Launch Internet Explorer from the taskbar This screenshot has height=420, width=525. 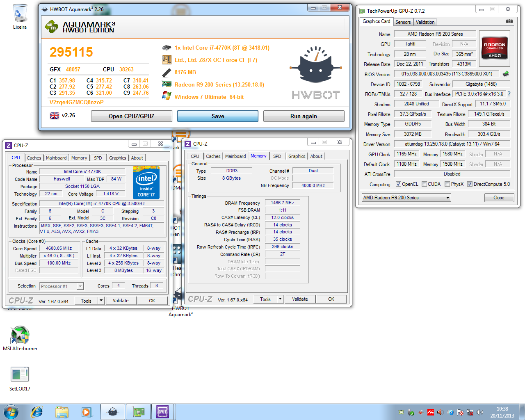[37, 412]
